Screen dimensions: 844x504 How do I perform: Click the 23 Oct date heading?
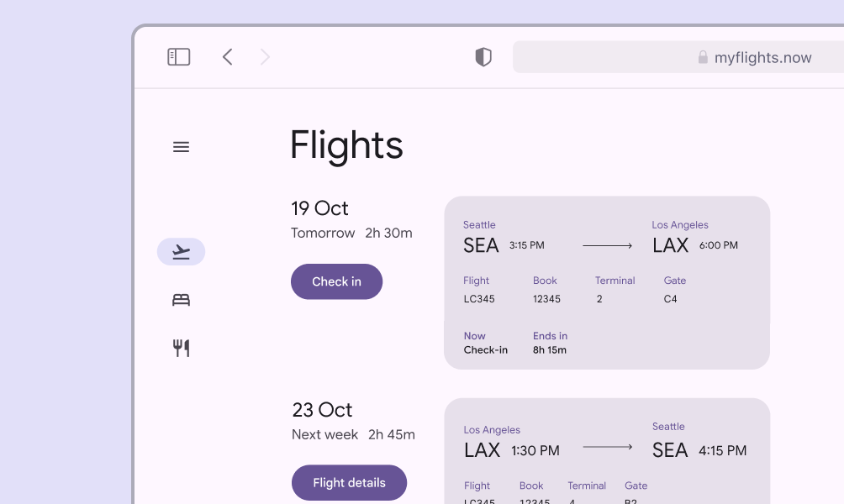[x=322, y=410]
